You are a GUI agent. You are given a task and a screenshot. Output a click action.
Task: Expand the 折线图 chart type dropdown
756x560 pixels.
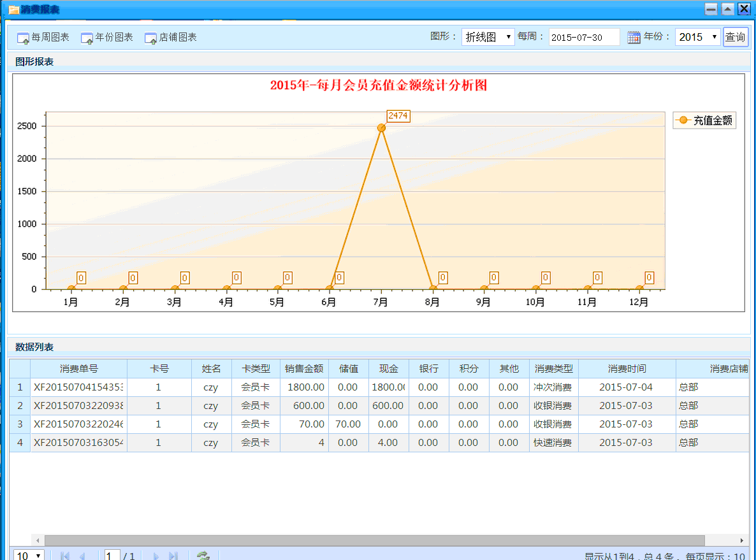(x=488, y=37)
